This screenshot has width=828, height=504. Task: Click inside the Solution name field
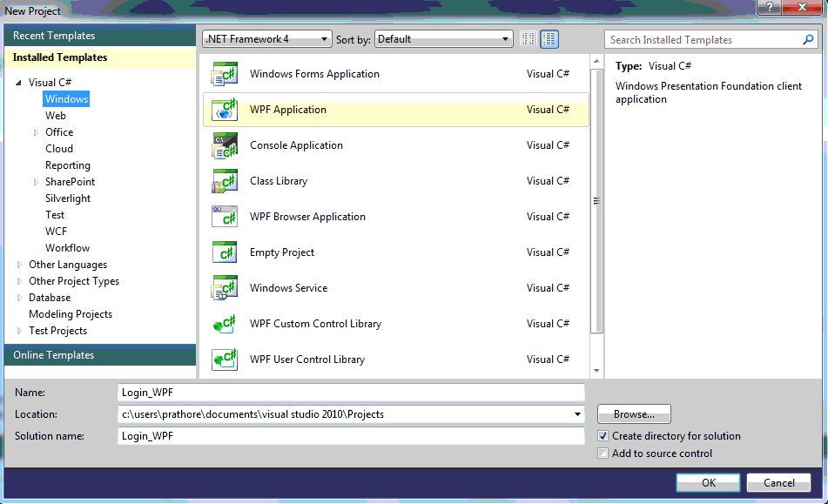[x=348, y=435]
